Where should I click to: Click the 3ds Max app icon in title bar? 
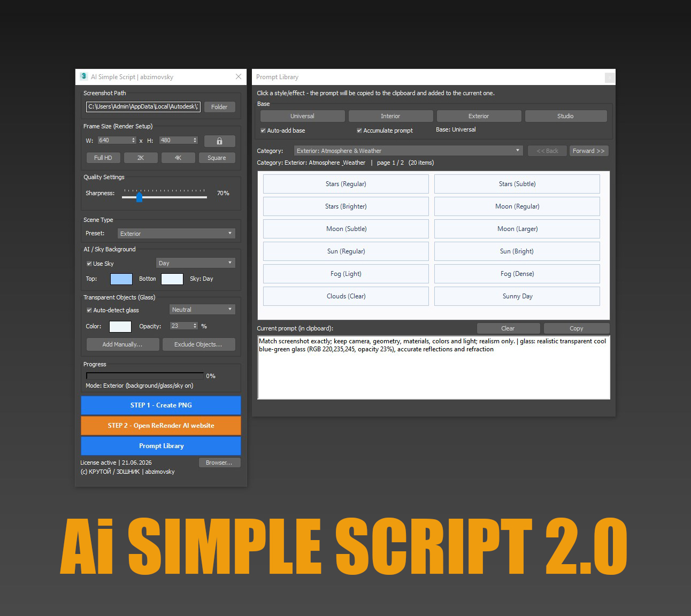tap(84, 76)
